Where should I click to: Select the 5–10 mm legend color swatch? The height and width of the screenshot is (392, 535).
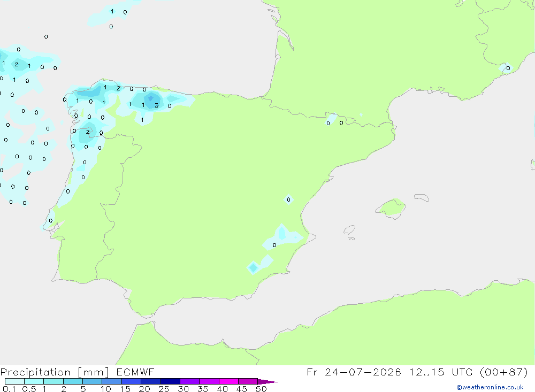[93, 381]
